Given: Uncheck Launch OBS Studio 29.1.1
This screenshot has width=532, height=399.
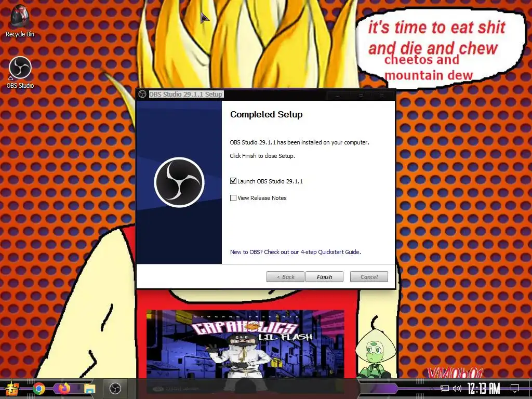Looking at the screenshot, I should [x=233, y=181].
